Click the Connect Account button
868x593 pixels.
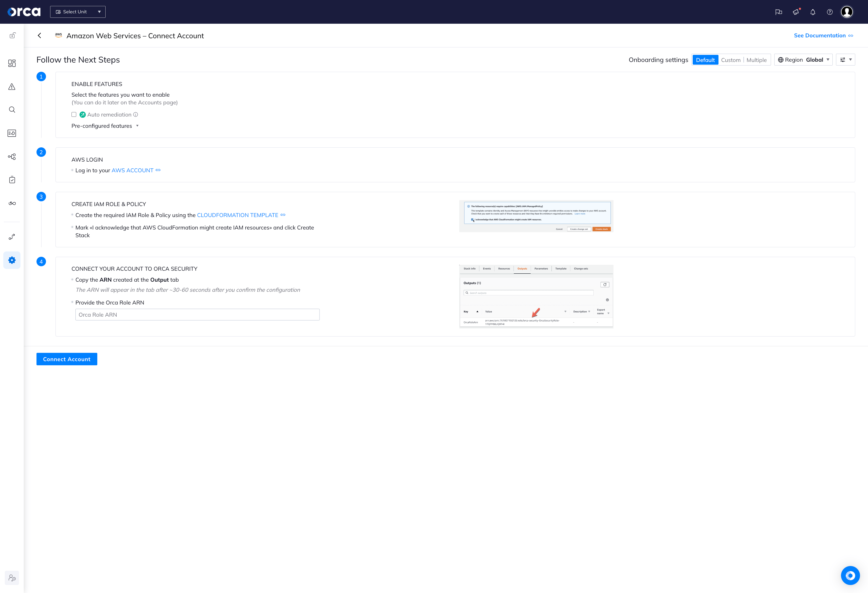66,359
